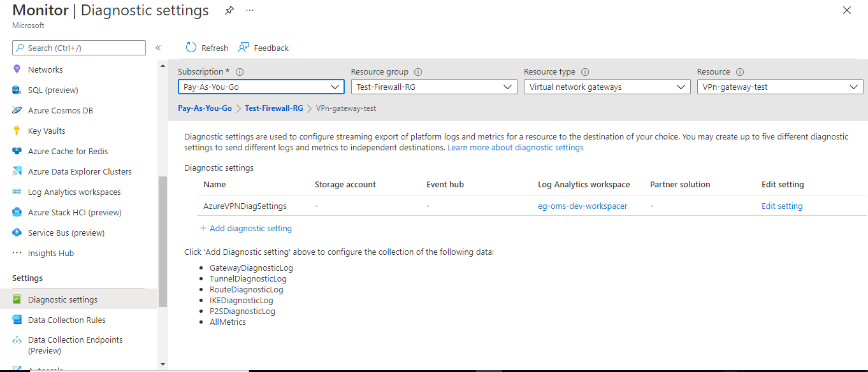The image size is (868, 372).
Task: Click Pay-As-You-Go breadcrumb link
Action: (x=205, y=108)
